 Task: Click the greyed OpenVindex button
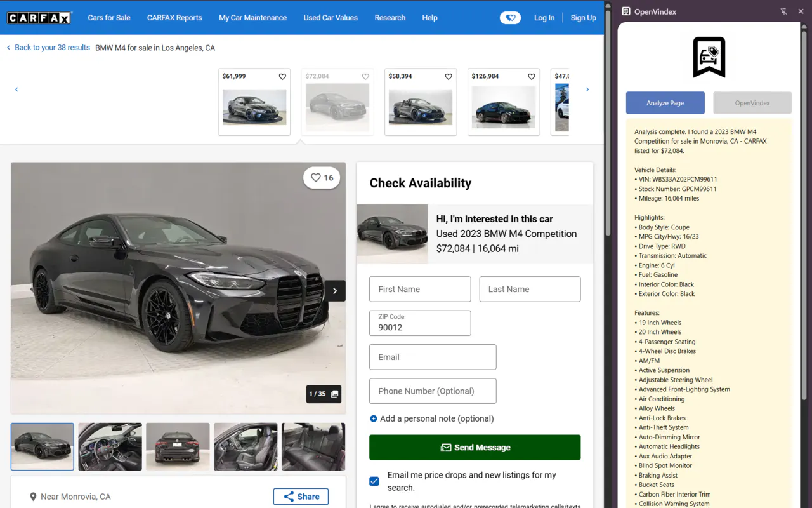[752, 103]
